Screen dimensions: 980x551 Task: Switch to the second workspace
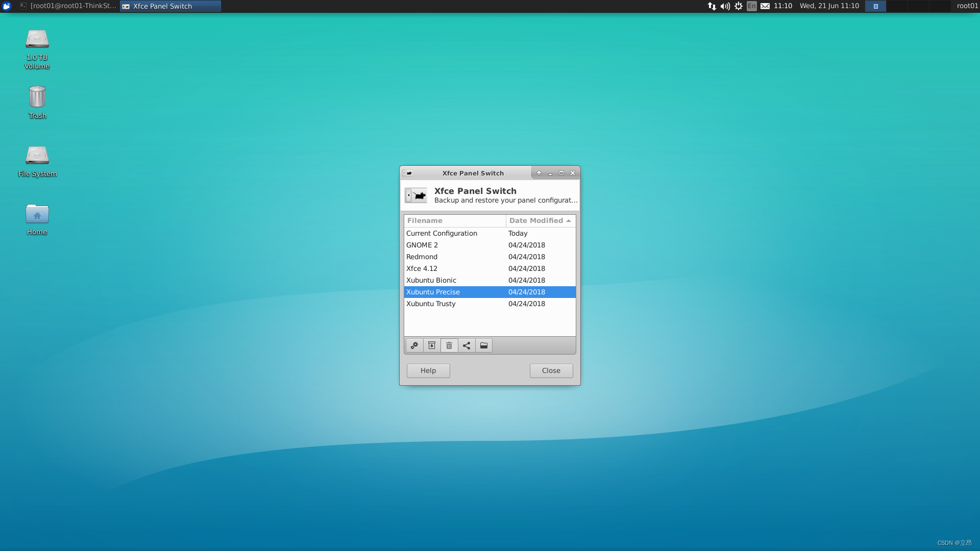[x=897, y=6]
